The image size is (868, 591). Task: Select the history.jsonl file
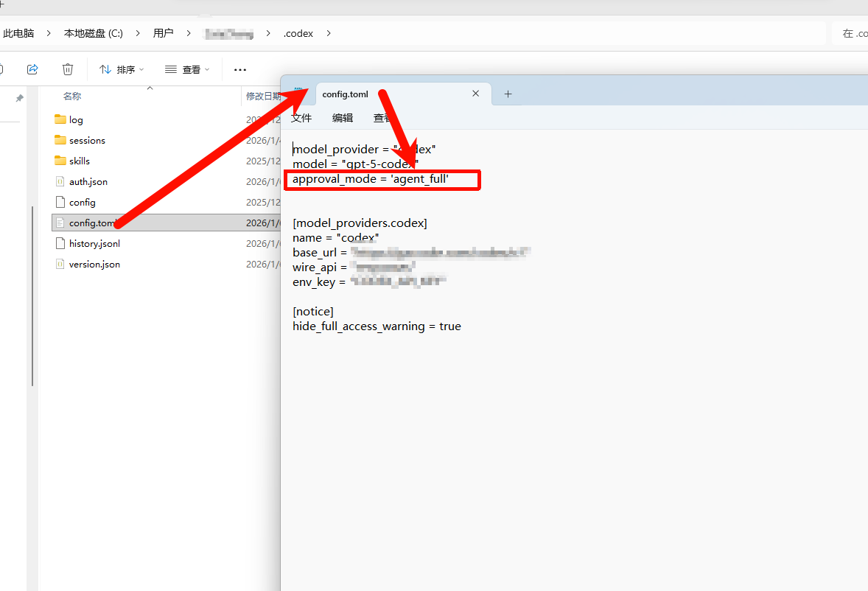(94, 243)
